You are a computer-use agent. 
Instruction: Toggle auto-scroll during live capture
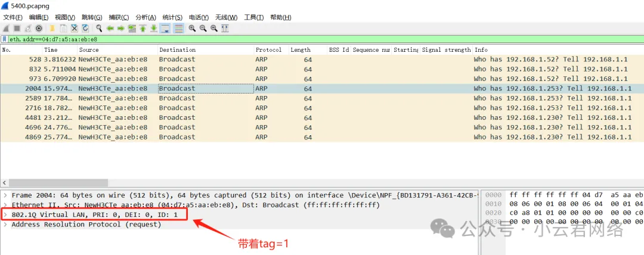(165, 28)
